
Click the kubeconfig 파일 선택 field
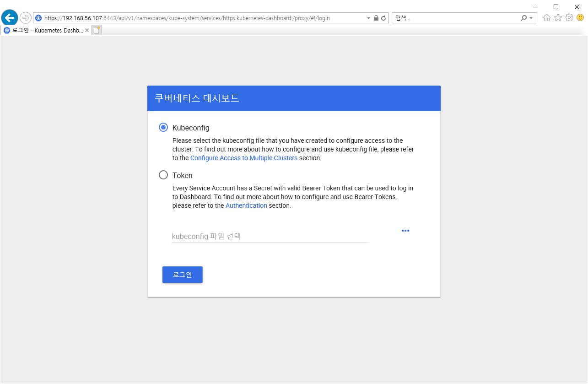click(270, 236)
